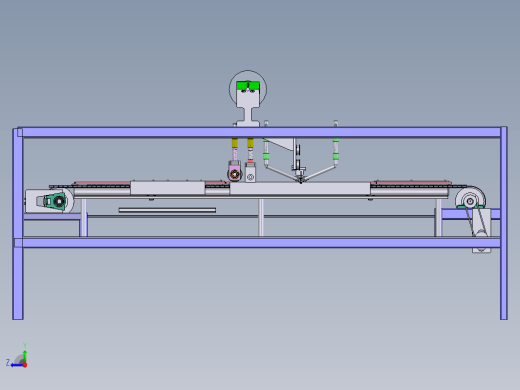Click the red origin dot of the triad
This screenshot has width=520, height=390.
(x=25, y=365)
